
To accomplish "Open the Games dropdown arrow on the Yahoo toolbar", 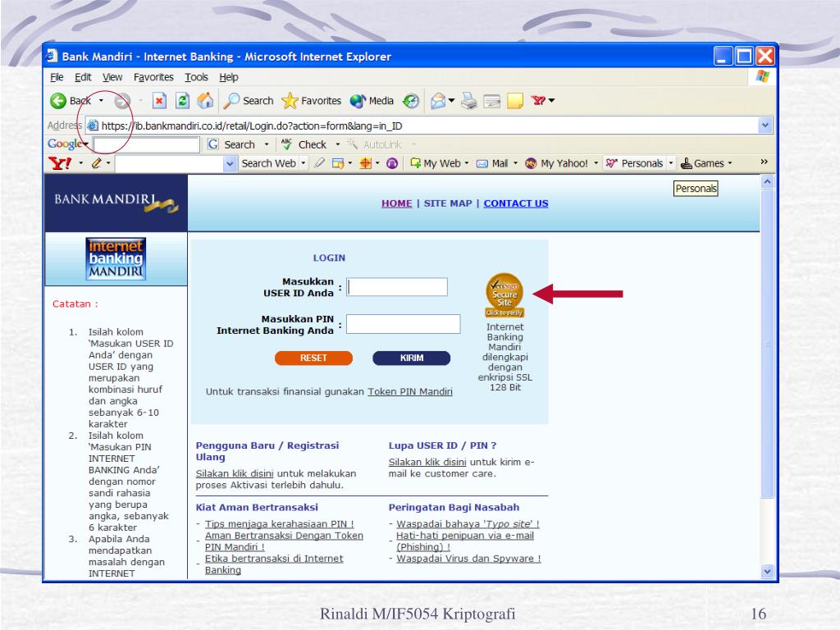I will [x=729, y=163].
